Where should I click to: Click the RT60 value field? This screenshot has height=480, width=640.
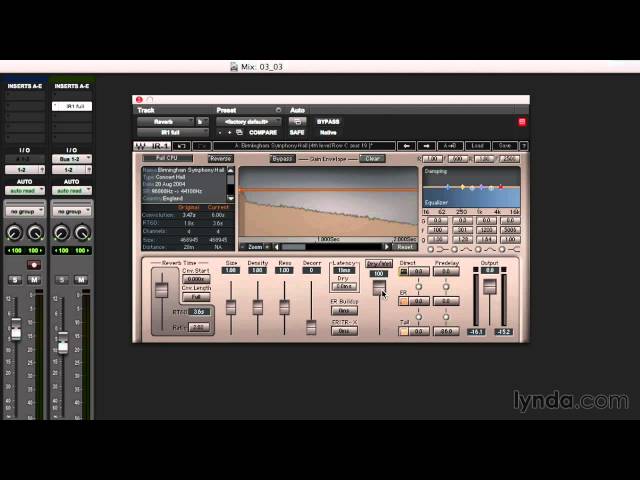[x=199, y=312]
